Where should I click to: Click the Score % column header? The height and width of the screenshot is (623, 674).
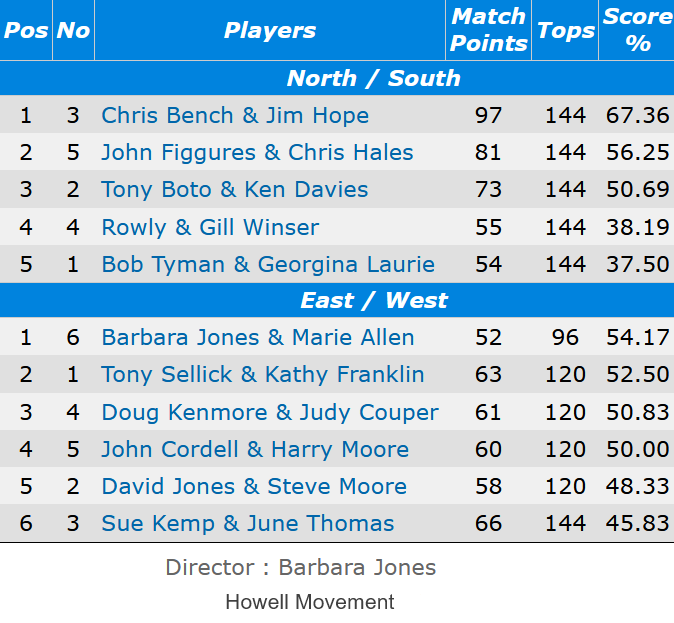pos(637,30)
